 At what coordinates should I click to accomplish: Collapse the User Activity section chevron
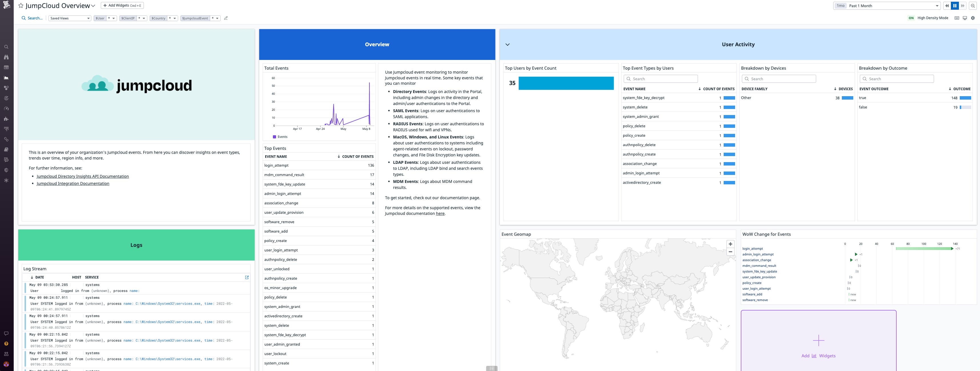click(507, 44)
